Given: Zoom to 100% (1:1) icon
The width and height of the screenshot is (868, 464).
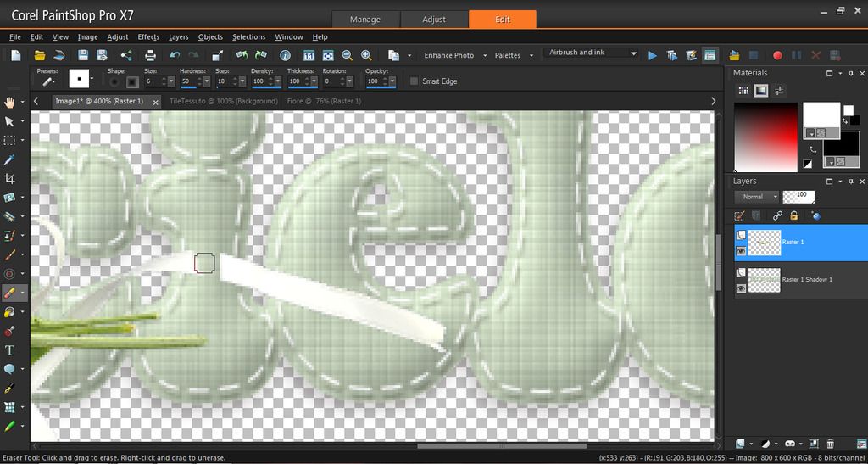Looking at the screenshot, I should click(309, 55).
